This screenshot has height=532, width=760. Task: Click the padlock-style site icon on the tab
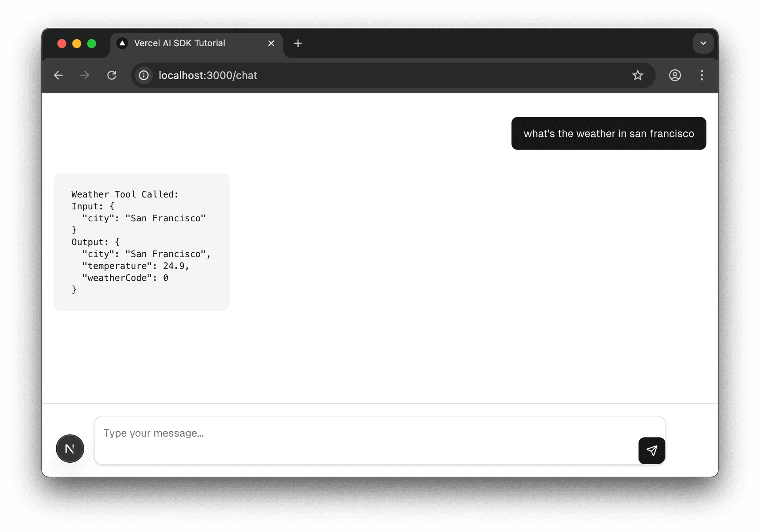[x=122, y=43]
